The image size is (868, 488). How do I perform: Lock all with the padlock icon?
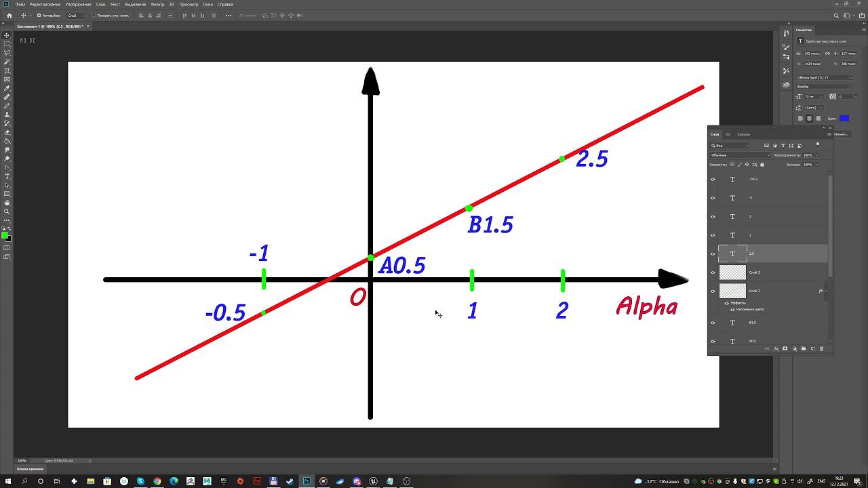(762, 164)
